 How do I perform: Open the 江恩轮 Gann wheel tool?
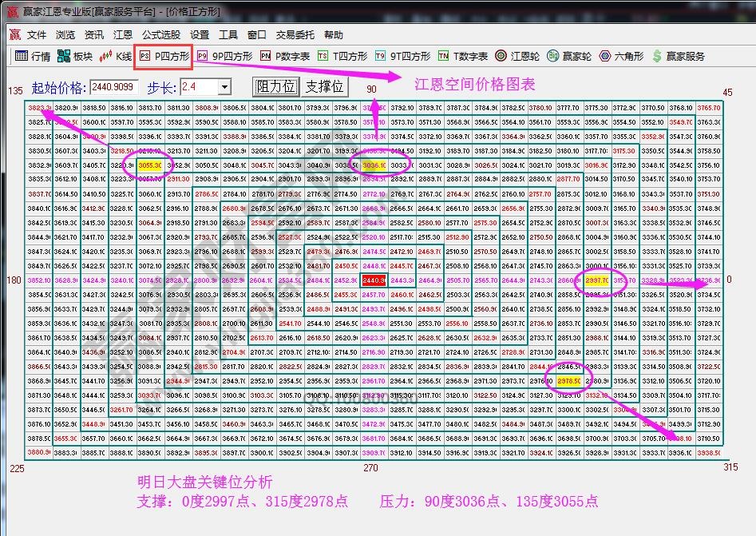pyautogui.click(x=516, y=56)
